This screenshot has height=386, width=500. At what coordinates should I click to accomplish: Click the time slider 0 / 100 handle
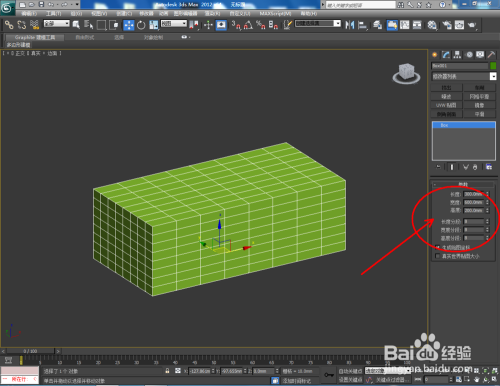tap(30, 351)
